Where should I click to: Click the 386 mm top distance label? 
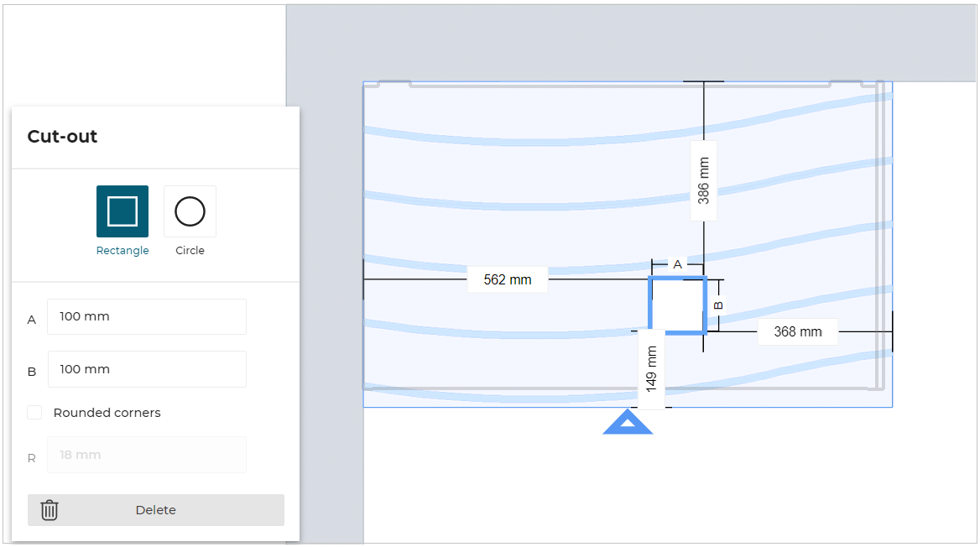coord(704,180)
